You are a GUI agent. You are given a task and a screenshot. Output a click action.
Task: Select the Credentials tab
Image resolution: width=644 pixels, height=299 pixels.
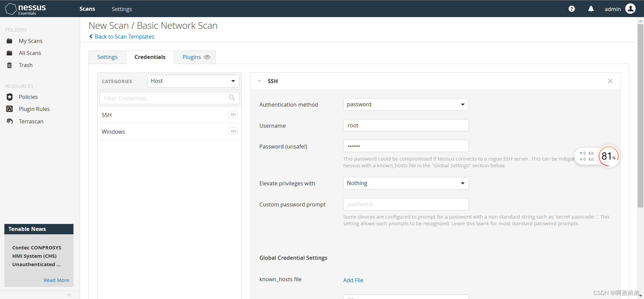pyautogui.click(x=150, y=57)
